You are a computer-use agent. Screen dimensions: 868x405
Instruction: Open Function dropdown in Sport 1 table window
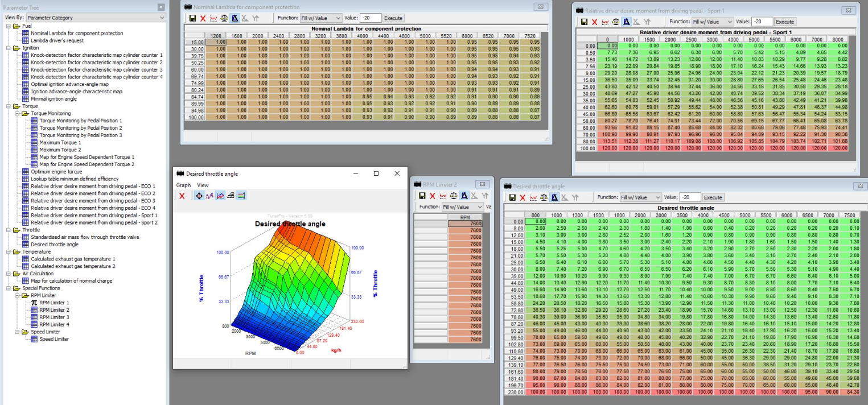pos(711,22)
